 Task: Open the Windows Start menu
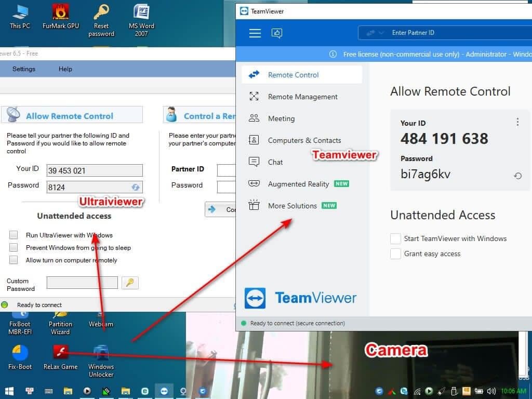point(9,391)
